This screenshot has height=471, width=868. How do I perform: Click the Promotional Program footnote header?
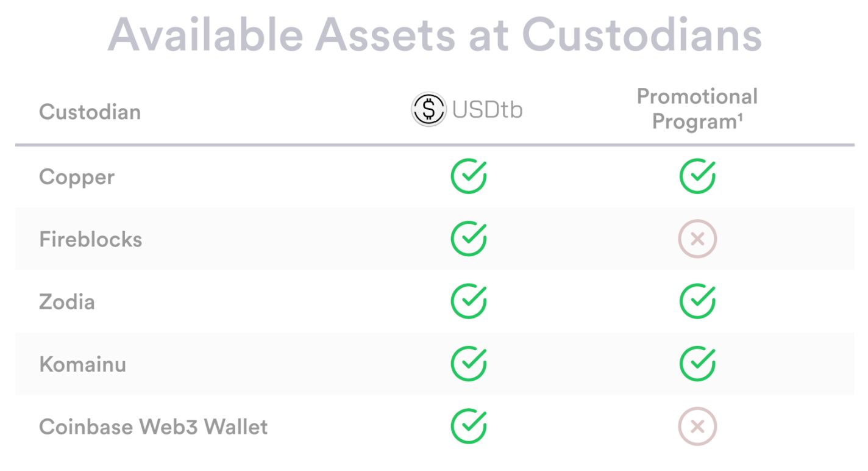click(697, 109)
